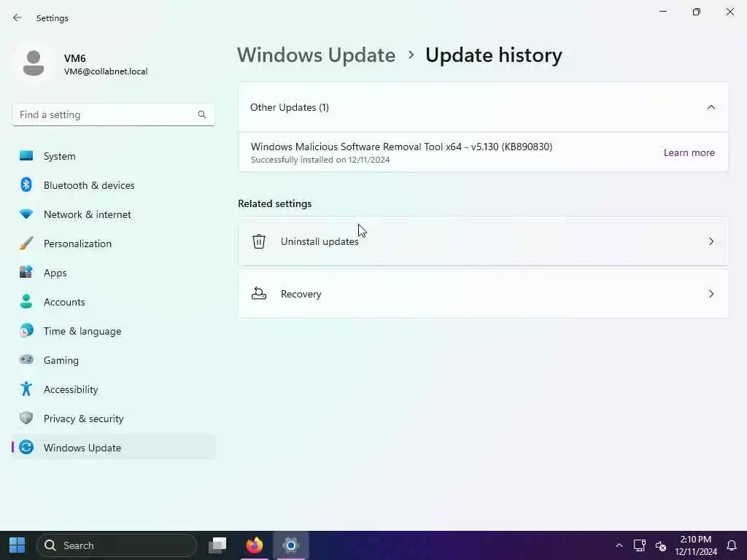Viewport: 747px width, 560px height.
Task: Open Bluetooth & devices settings
Action: click(113, 184)
